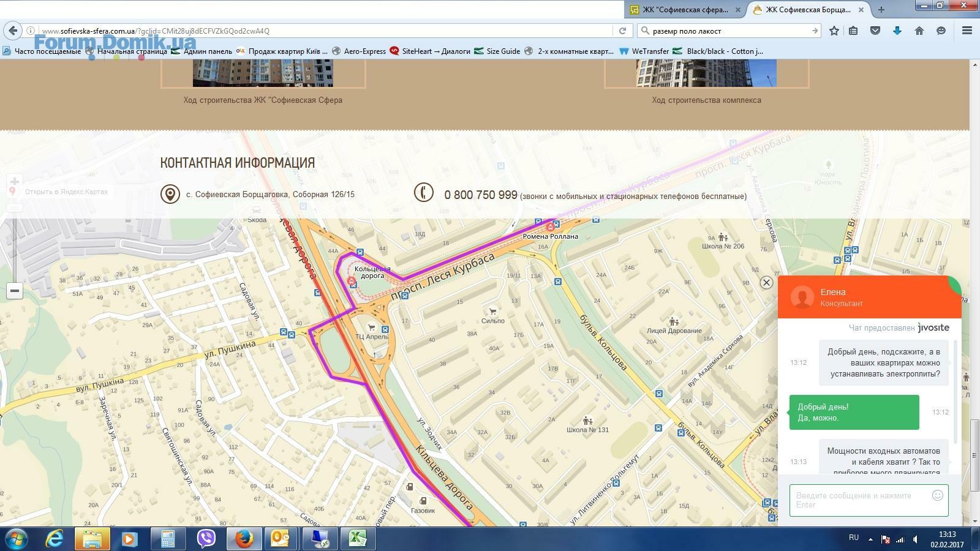Click the right building construction photo
The image size is (980, 551).
point(706,73)
